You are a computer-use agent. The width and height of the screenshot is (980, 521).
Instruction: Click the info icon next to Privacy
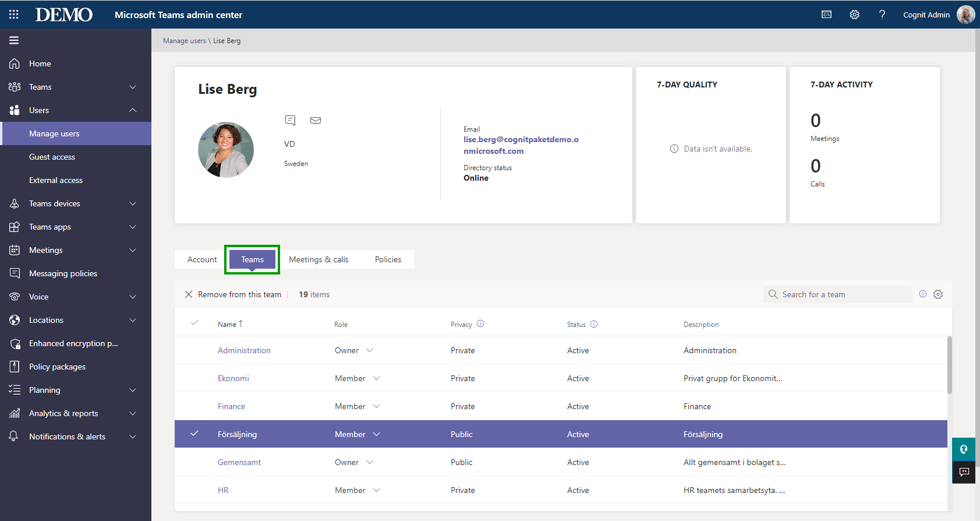coord(480,324)
